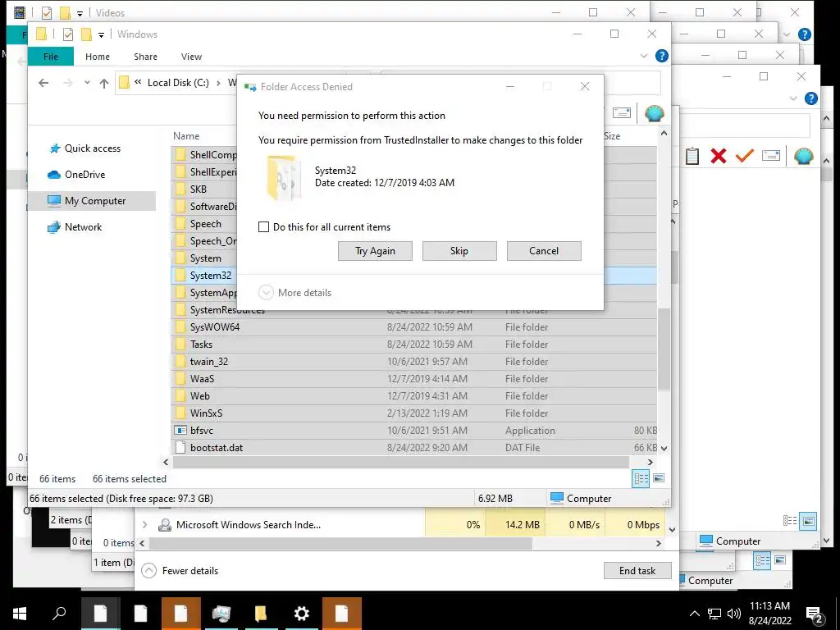Click the quick access toolbar dropdown in Windows window
840x630 pixels.
point(101,34)
